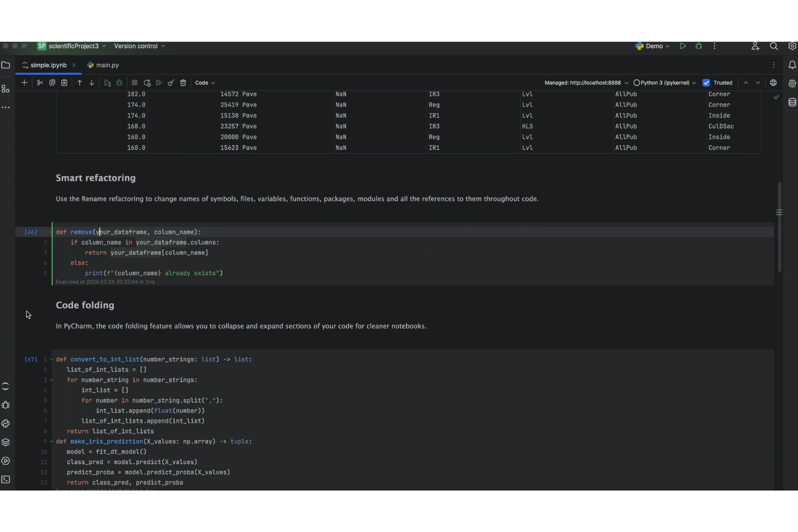Image resolution: width=798 pixels, height=532 pixels.
Task: Cut the cell using scissors icon
Action: [40, 83]
